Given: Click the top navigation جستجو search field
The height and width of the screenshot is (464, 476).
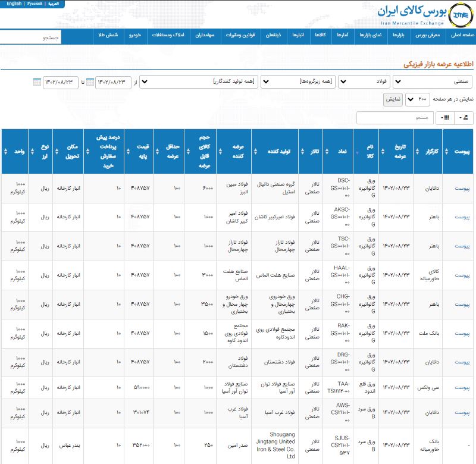Looking at the screenshot, I should [31, 37].
